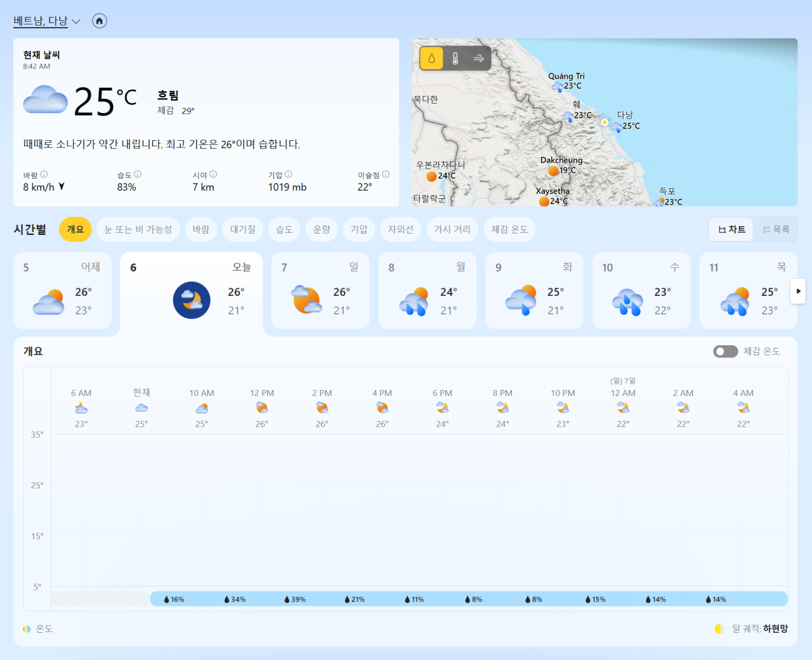Click the 가시 거리 filter button
Image resolution: width=812 pixels, height=660 pixels.
[453, 229]
